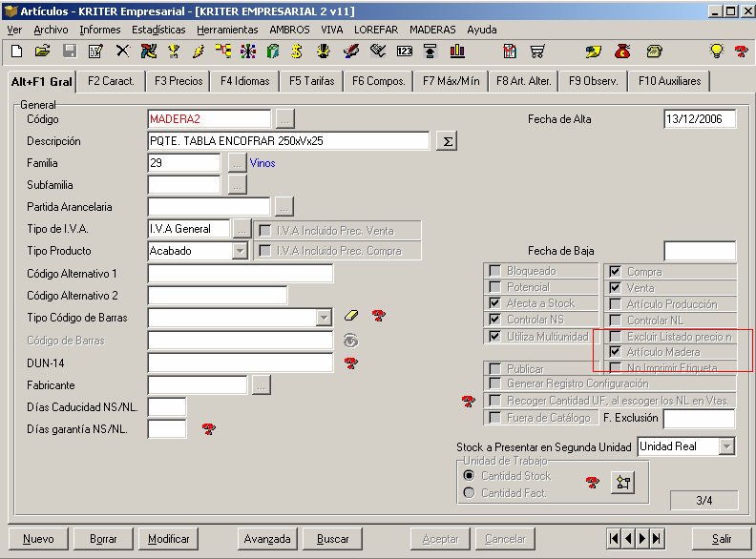
Task: Uncheck the Venta checkbox
Action: coord(615,288)
